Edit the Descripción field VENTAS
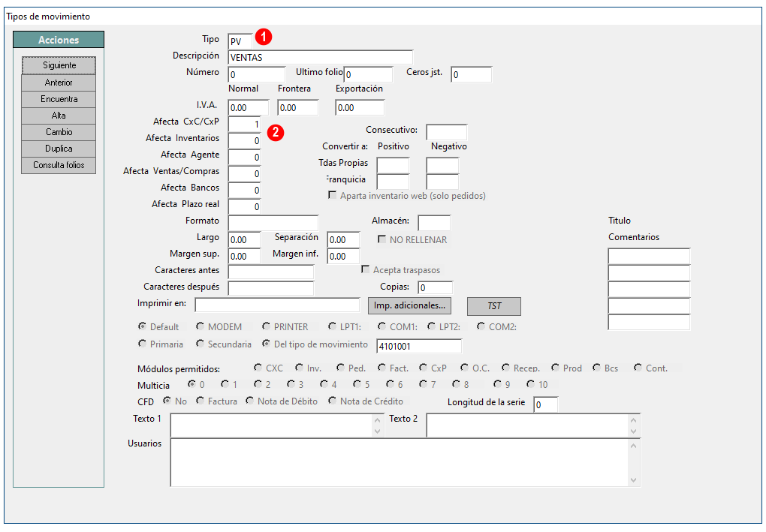 [321, 58]
